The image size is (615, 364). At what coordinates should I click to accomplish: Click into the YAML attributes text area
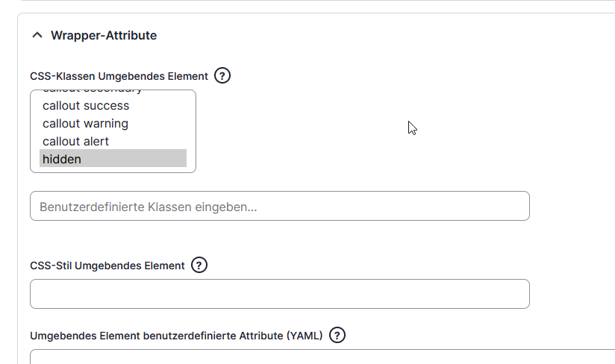tap(321, 357)
